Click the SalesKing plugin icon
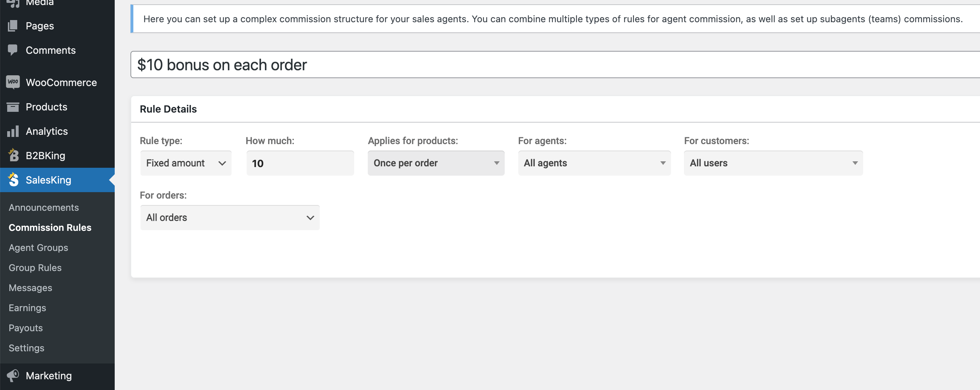Screen dimensions: 980x390 [13, 180]
